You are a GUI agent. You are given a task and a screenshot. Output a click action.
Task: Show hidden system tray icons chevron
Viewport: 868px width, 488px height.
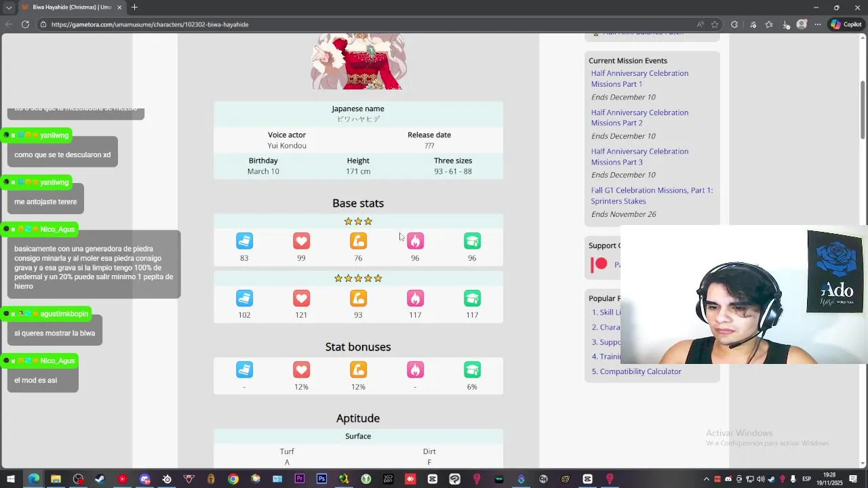(707, 479)
